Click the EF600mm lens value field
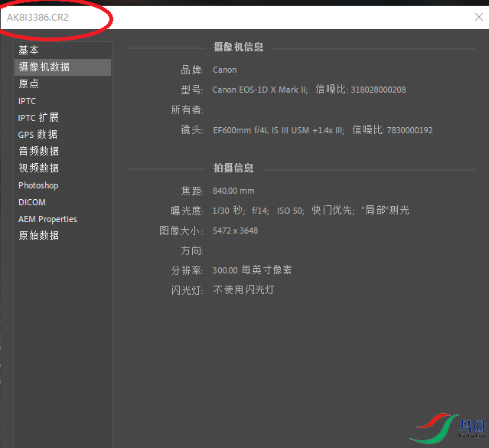The width and height of the screenshot is (489, 448). 279,130
